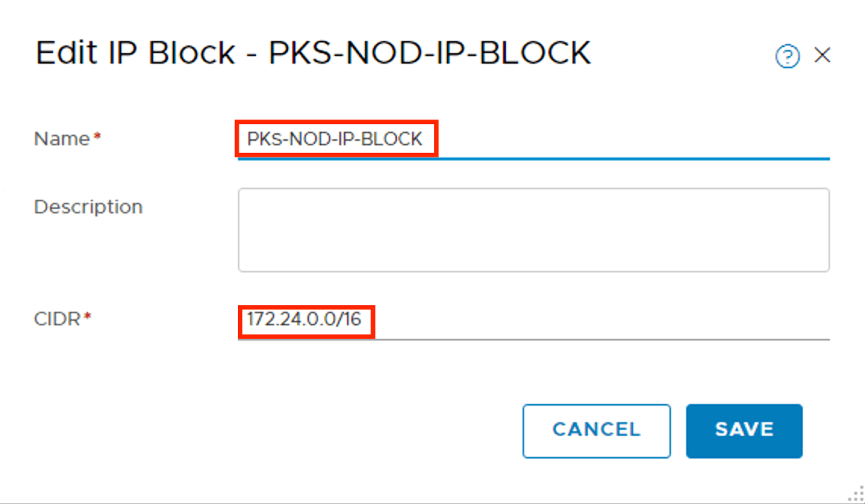Click the resize grip in dialog corner
The width and height of the screenshot is (865, 504).
point(855,494)
